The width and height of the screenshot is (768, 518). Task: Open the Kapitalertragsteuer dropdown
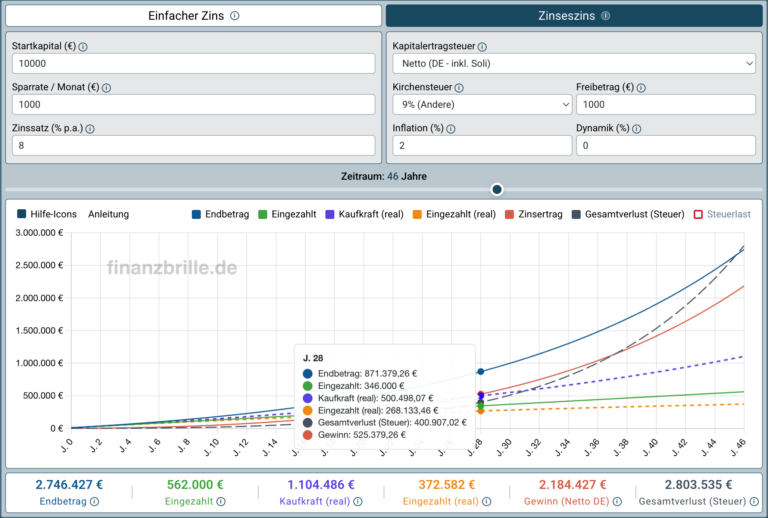click(x=574, y=64)
